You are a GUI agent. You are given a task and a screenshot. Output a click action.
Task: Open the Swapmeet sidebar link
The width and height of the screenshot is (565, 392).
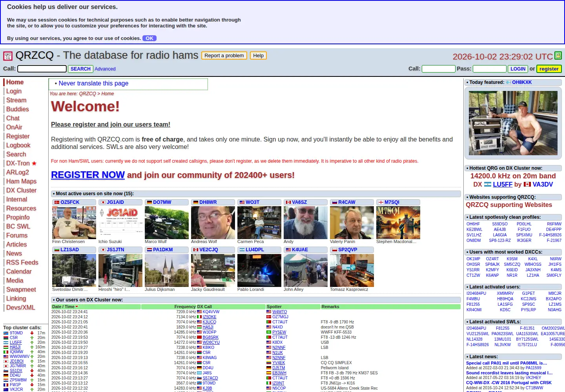pyautogui.click(x=21, y=290)
